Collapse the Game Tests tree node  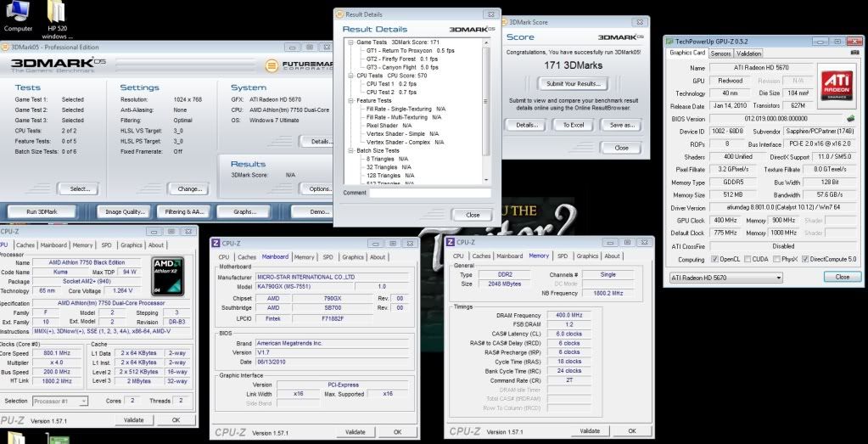pos(349,42)
